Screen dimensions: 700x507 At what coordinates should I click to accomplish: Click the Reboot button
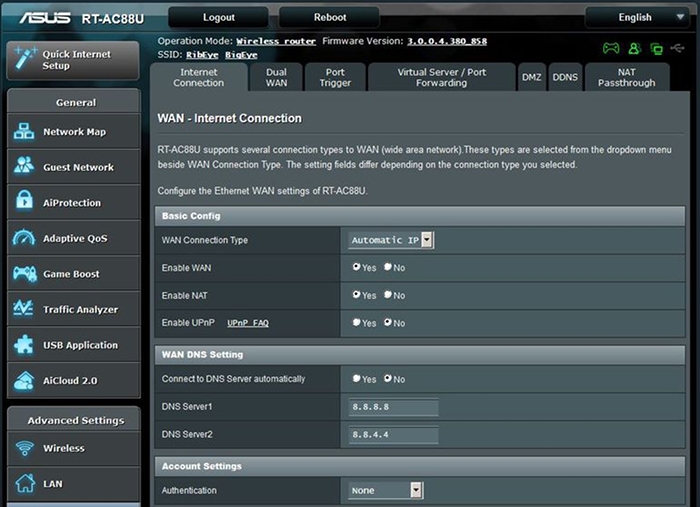329,17
